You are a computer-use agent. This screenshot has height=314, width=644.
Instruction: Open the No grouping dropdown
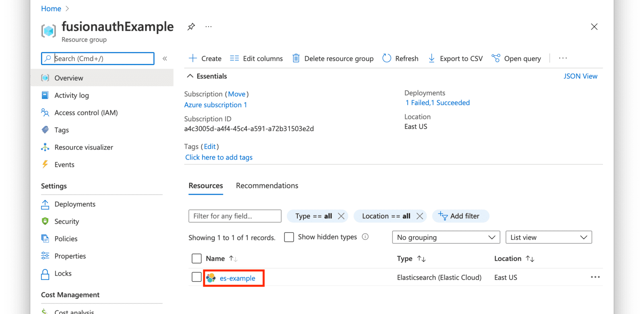(x=446, y=237)
